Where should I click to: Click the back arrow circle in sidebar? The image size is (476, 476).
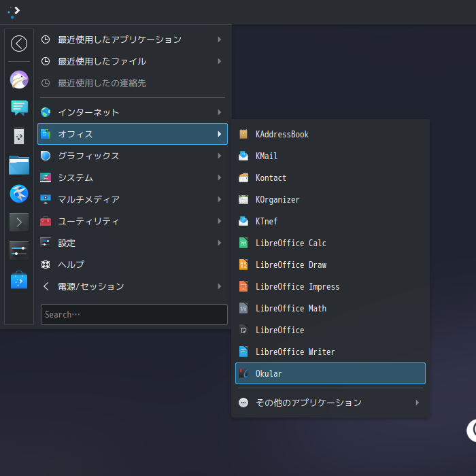[19, 44]
